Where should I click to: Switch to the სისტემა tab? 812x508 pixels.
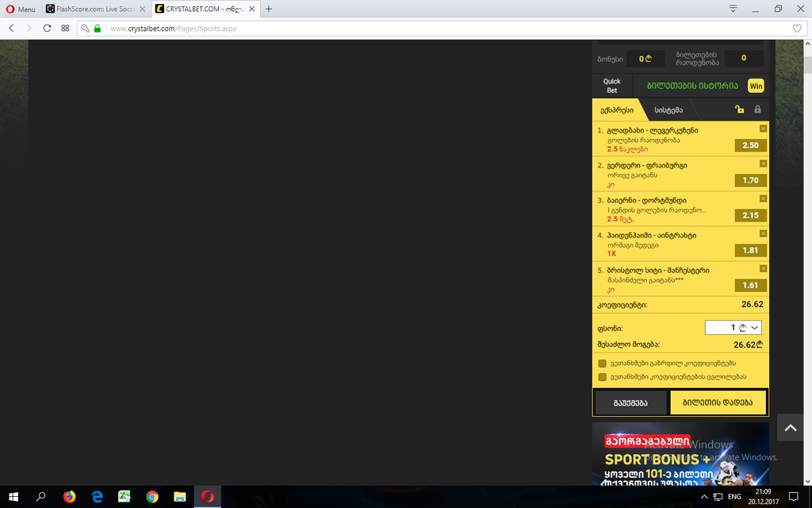(x=668, y=110)
